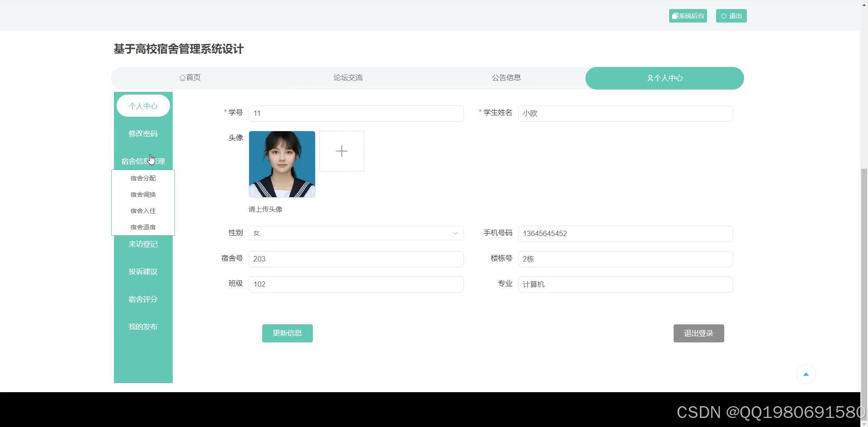868x427 pixels.
Task: Select 来访登记 in the sidebar
Action: [143, 244]
